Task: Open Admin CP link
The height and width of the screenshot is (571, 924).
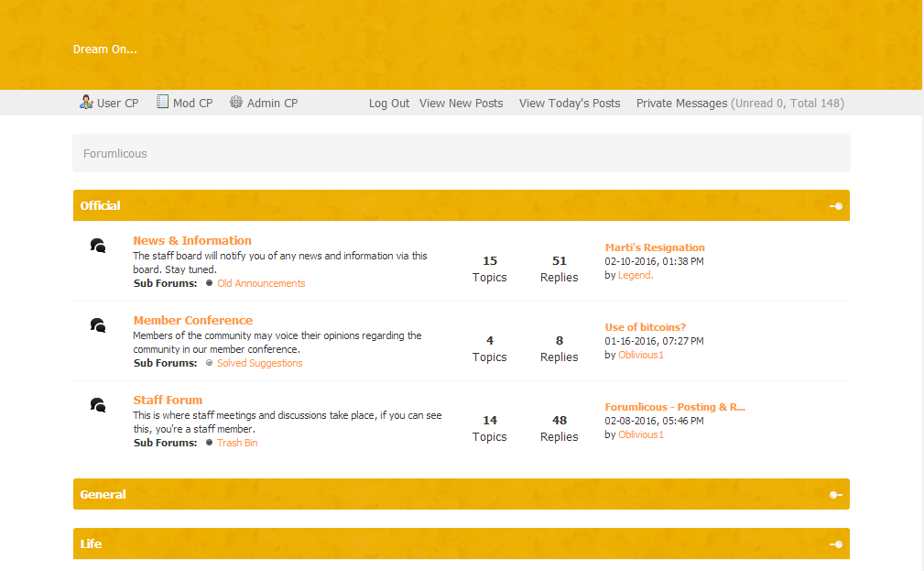Action: 272,104
